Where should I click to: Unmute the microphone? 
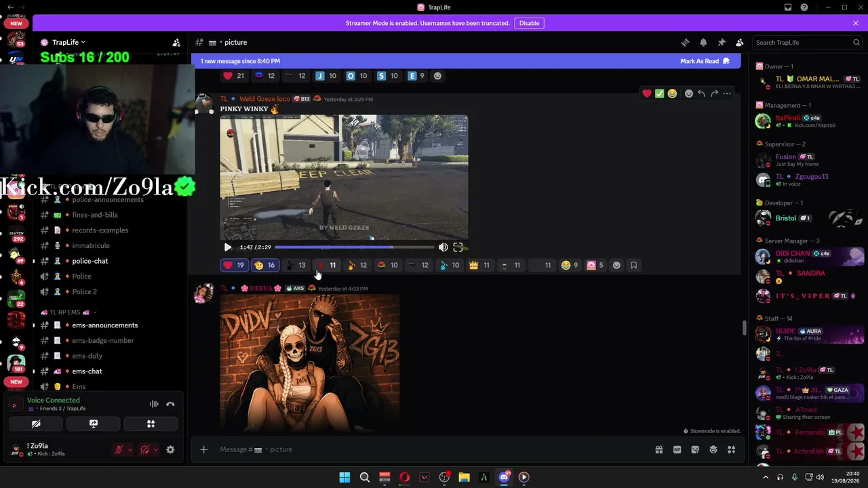(x=119, y=449)
